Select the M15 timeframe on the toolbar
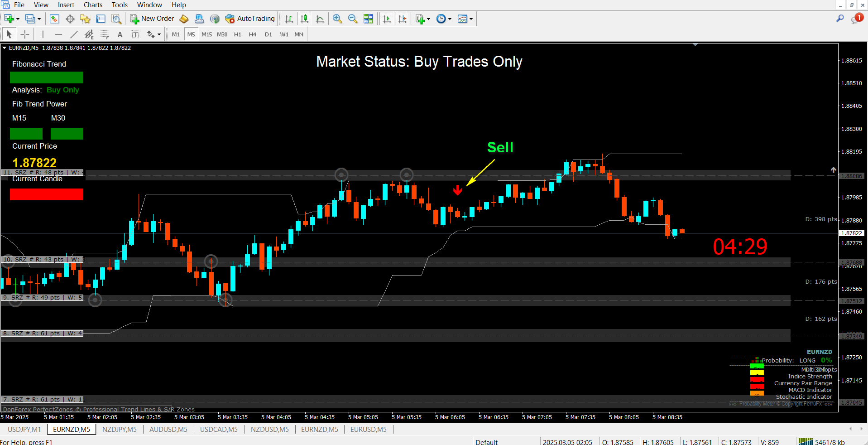This screenshot has width=868, height=445. (x=206, y=34)
